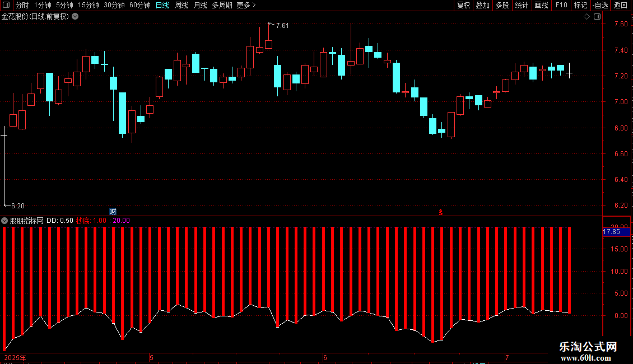Image resolution: width=633 pixels, height=364 pixels.
Task: Click the 财 financial marker icon
Action: 113,212
